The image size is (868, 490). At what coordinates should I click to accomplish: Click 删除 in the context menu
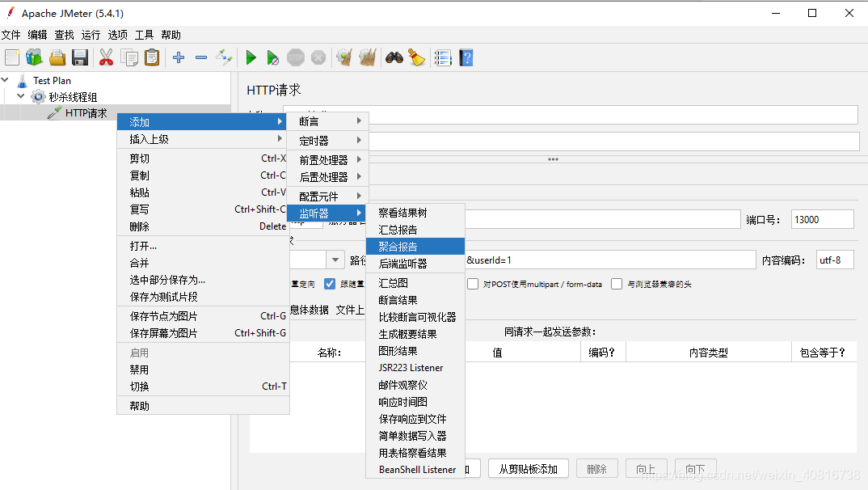[x=203, y=226]
